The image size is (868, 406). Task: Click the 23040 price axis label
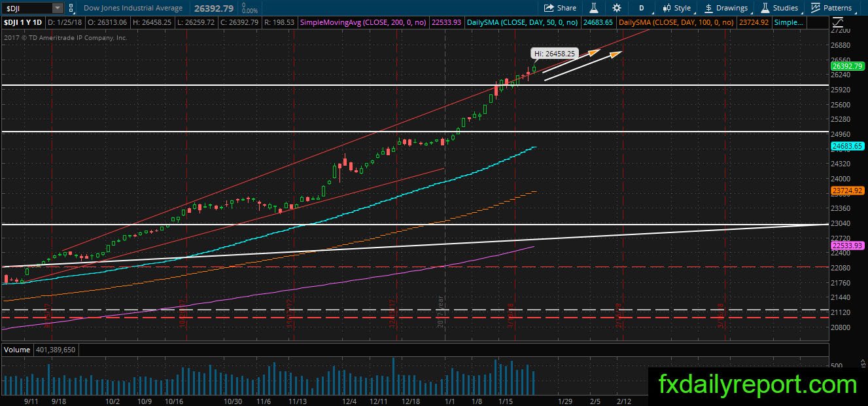[842, 223]
